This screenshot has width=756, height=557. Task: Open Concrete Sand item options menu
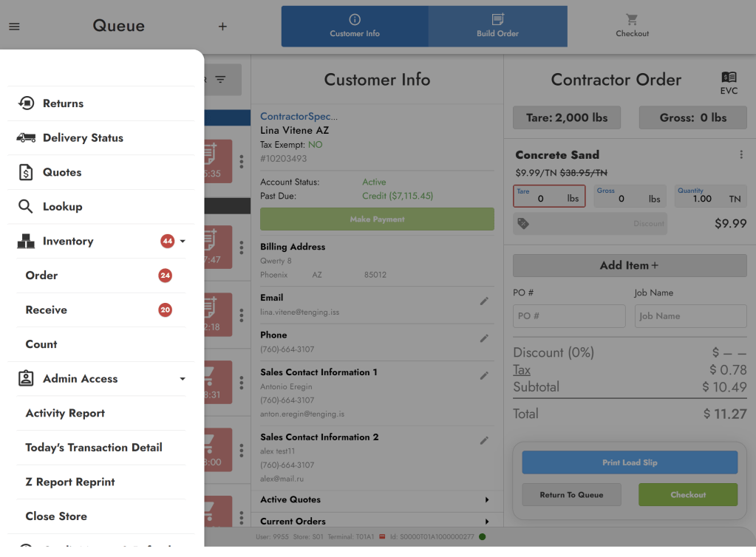(741, 155)
